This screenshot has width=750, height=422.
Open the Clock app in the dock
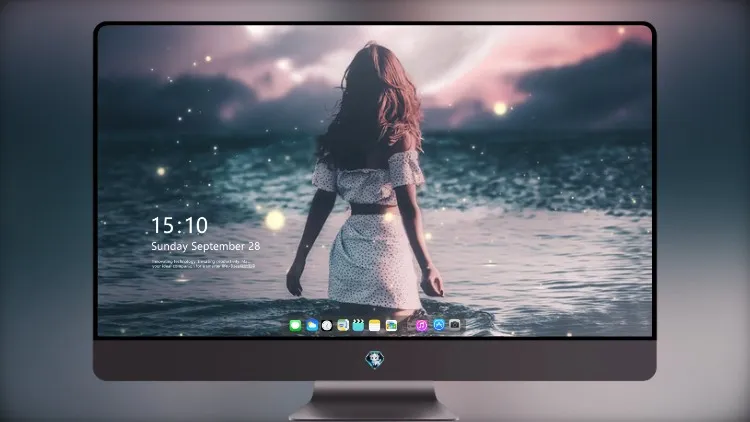pyautogui.click(x=327, y=326)
